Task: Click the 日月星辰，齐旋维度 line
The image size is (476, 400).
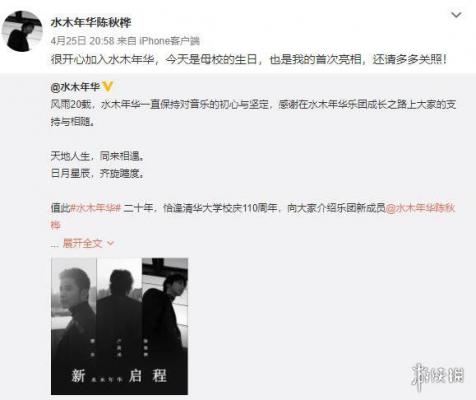Action: point(97,173)
